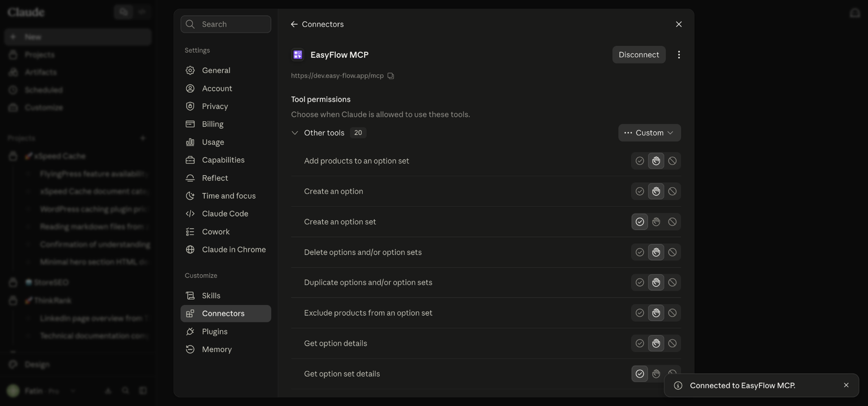Open Billing settings
The width and height of the screenshot is (868, 406).
click(225, 124)
